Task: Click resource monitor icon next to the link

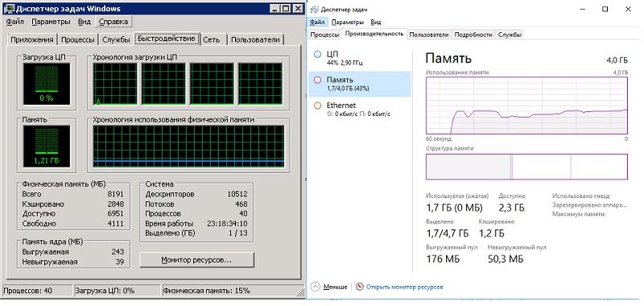Action: pyautogui.click(x=360, y=287)
